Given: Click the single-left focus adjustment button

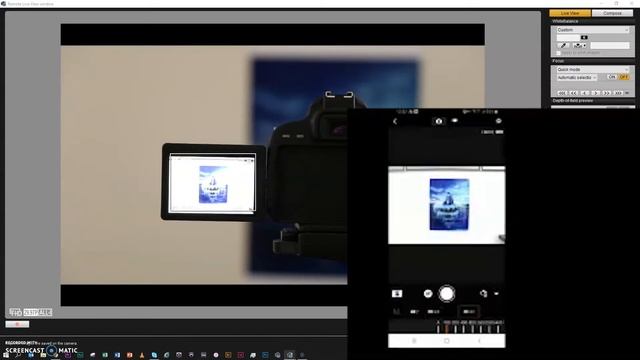Looking at the screenshot, I should pos(584,93).
